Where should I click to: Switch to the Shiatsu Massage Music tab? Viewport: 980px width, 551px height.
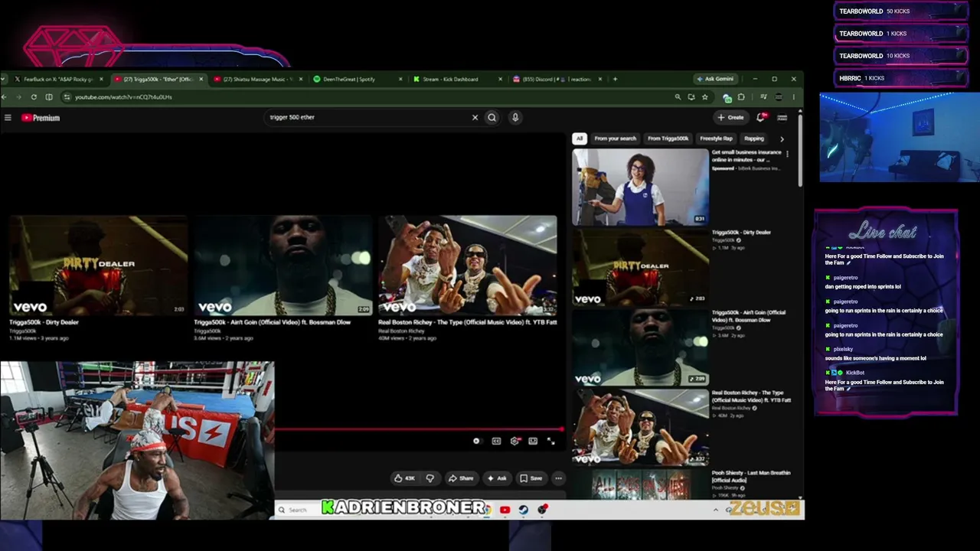tap(257, 80)
